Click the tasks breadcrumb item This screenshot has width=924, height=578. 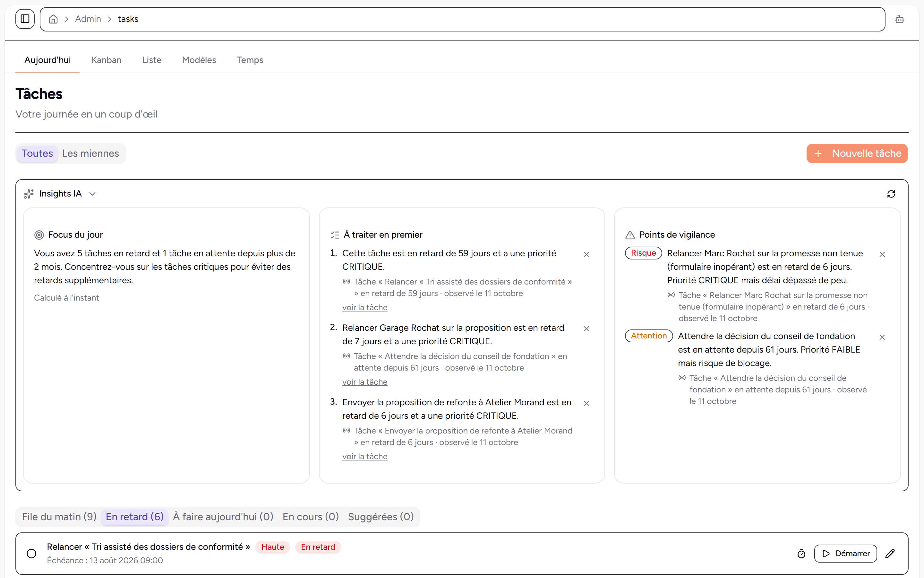click(128, 19)
